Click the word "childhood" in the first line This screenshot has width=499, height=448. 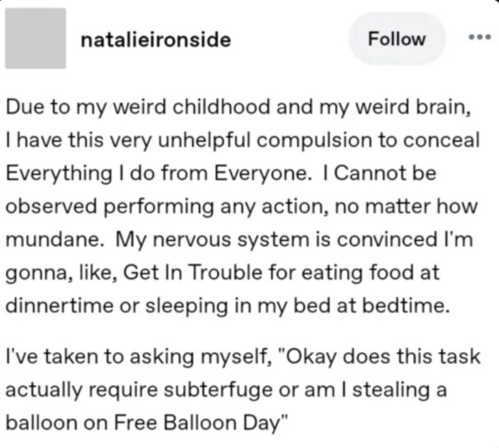click(222, 107)
